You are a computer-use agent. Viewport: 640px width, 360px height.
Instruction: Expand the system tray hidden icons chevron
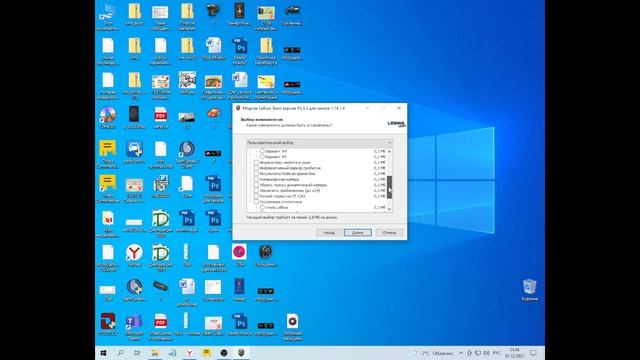(x=461, y=353)
